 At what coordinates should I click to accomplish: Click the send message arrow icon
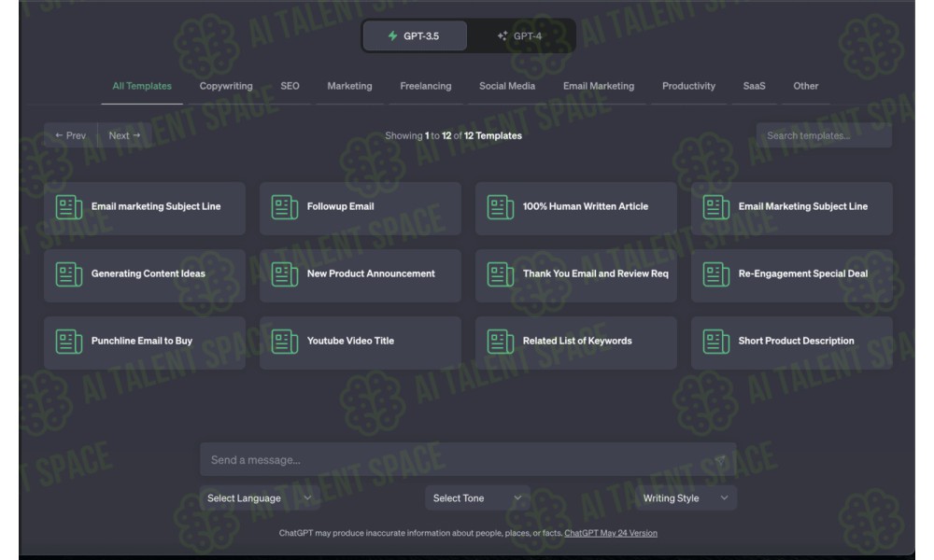pos(720,460)
